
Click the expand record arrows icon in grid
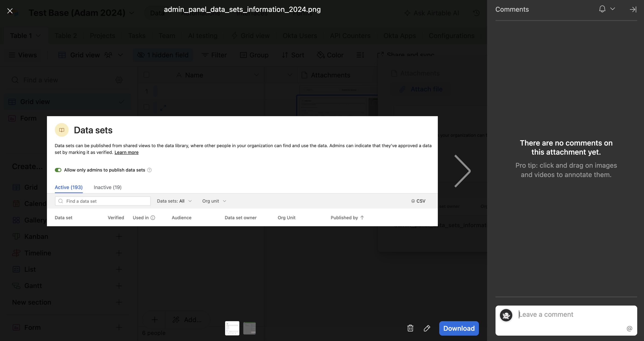tap(163, 108)
